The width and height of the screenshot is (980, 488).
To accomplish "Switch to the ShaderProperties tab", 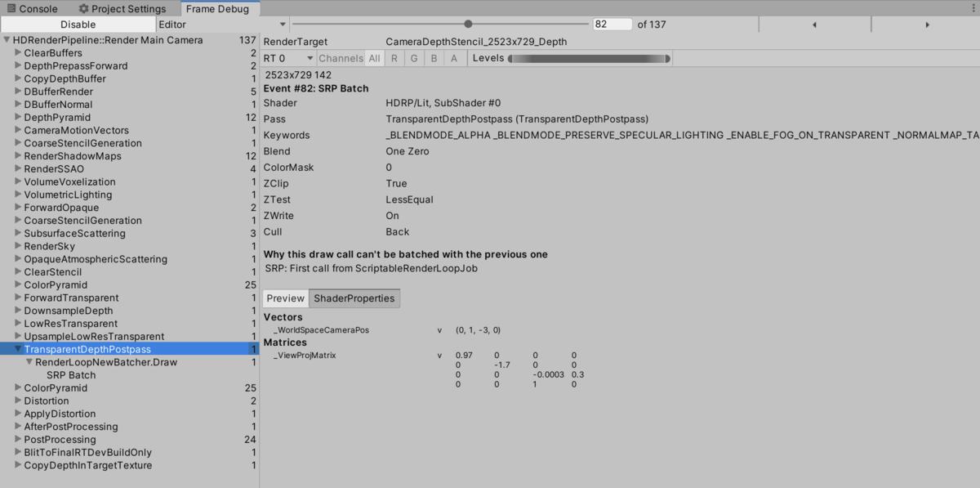I will tap(354, 298).
